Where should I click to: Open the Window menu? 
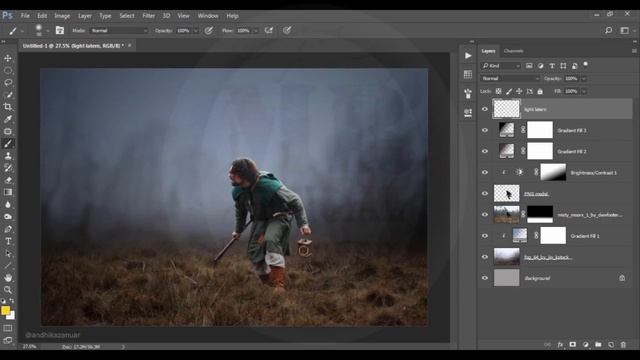[208, 16]
